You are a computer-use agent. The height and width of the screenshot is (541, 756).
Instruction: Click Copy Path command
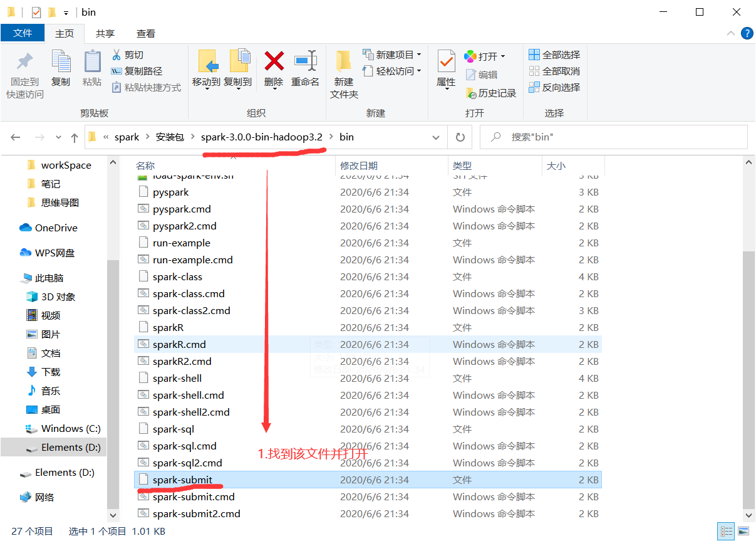coord(137,71)
